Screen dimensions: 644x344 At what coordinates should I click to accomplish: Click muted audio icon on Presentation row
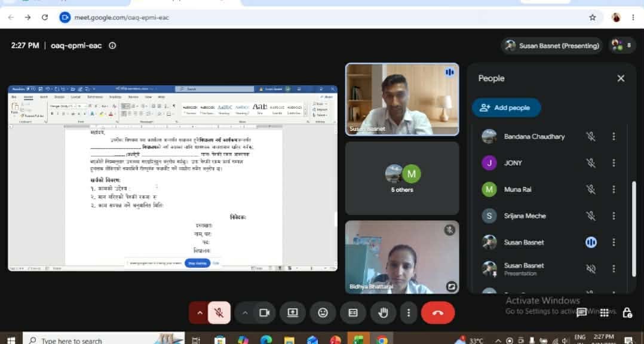[591, 269]
